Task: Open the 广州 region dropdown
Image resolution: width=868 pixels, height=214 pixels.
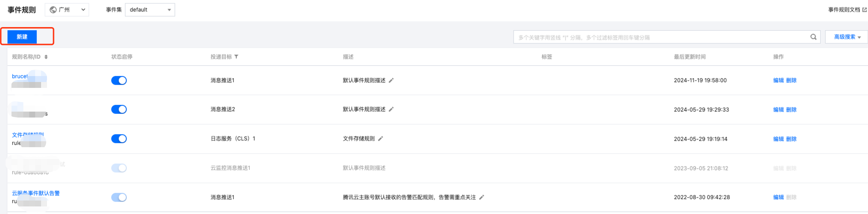Action: click(x=67, y=10)
